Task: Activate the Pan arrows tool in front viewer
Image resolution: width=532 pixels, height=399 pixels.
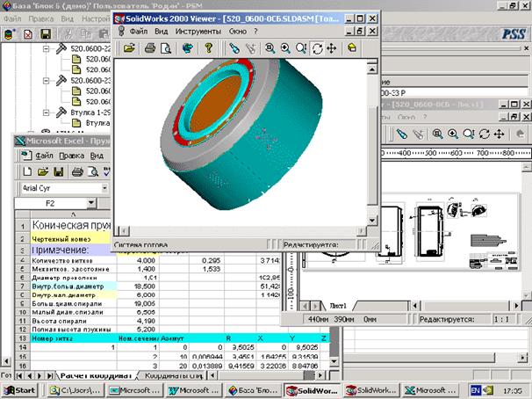Action: point(332,48)
